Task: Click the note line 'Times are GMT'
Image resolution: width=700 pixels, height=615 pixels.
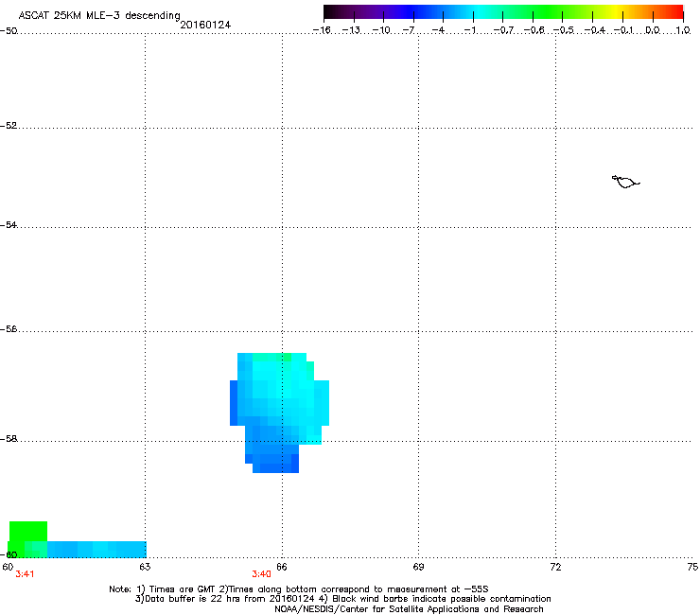Action: pos(184,589)
